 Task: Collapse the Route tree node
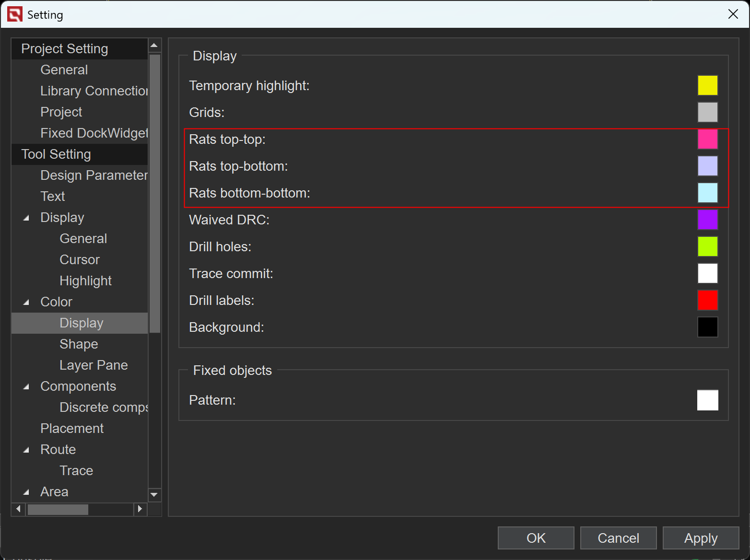click(26, 450)
